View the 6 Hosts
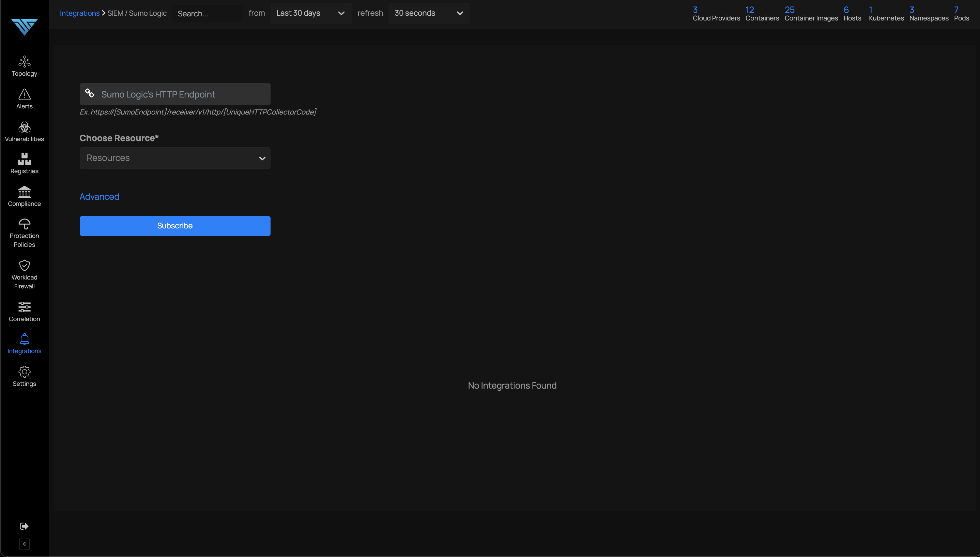Viewport: 980px width, 557px height. (x=852, y=14)
